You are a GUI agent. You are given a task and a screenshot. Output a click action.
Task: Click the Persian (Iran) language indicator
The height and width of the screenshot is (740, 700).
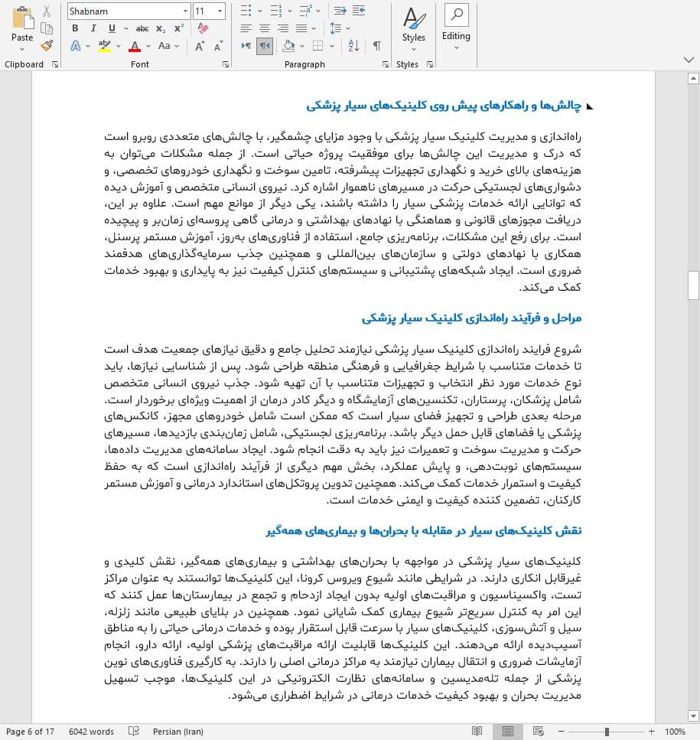coord(178,732)
